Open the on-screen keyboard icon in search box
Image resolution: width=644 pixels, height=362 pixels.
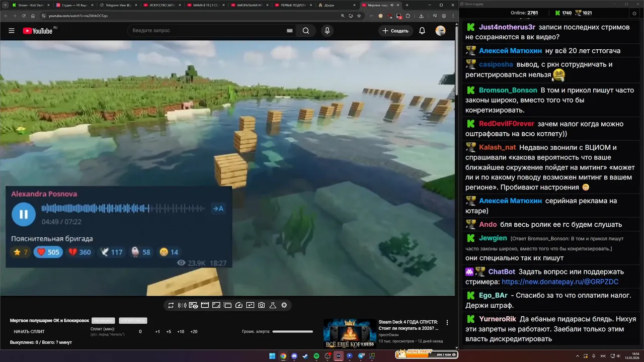coord(290,31)
